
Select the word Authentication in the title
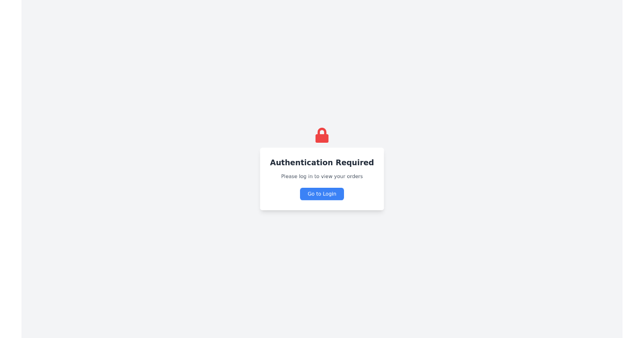pyautogui.click(x=302, y=163)
